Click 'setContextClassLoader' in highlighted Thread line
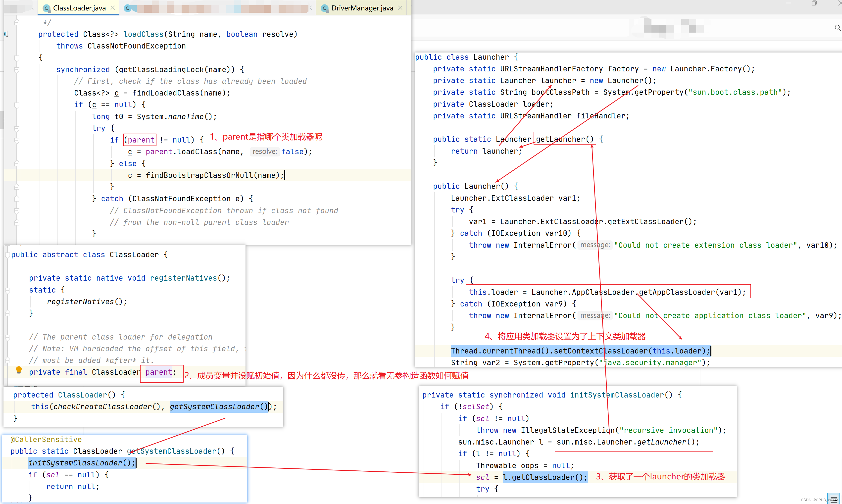Image resolution: width=842 pixels, height=504 pixels. [x=601, y=351]
